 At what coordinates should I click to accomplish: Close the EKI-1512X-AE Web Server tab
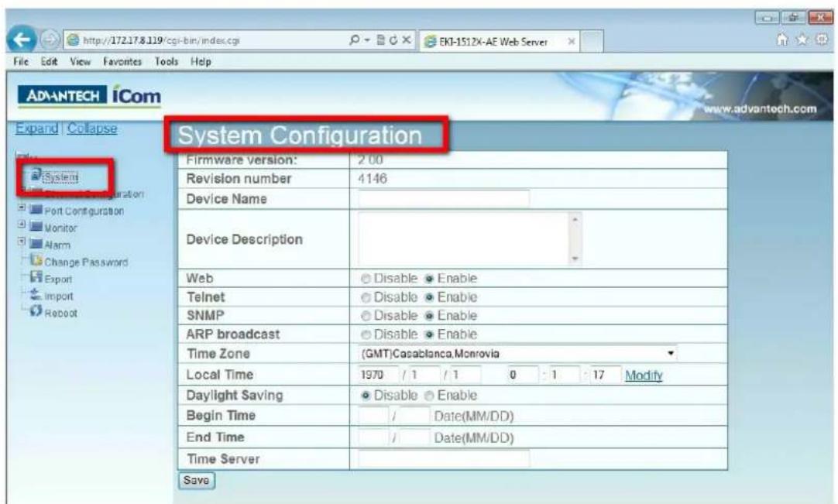(x=572, y=41)
